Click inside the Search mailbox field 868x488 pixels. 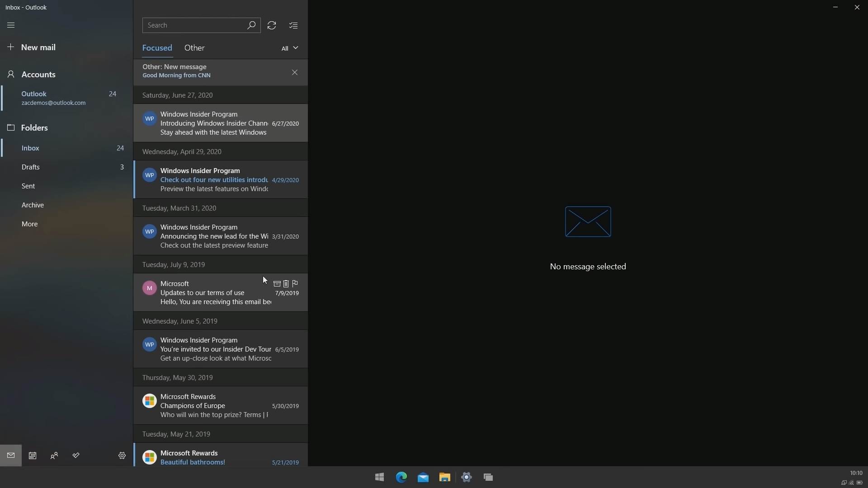pos(194,25)
